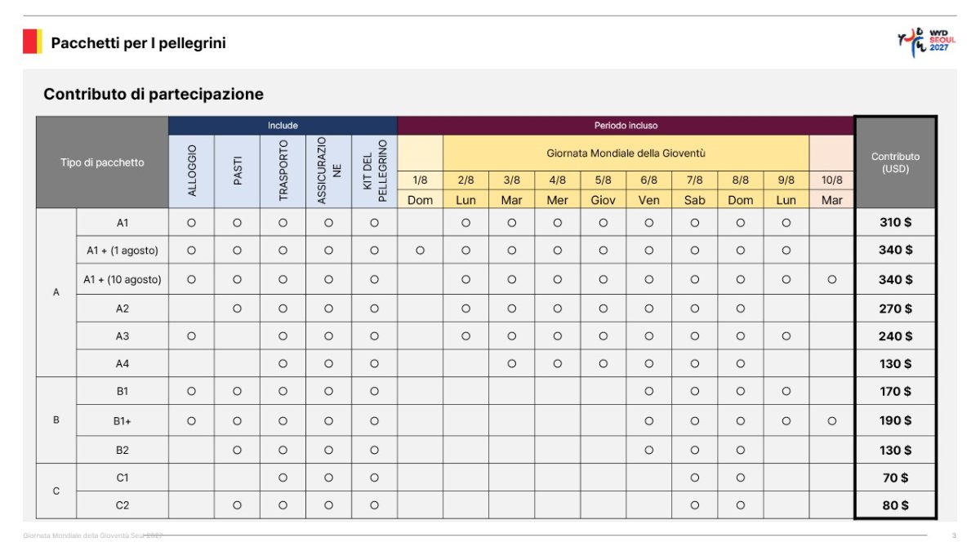Click the Giornata Mondiale della Gioventù header
The height and width of the screenshot is (551, 980).
(626, 153)
